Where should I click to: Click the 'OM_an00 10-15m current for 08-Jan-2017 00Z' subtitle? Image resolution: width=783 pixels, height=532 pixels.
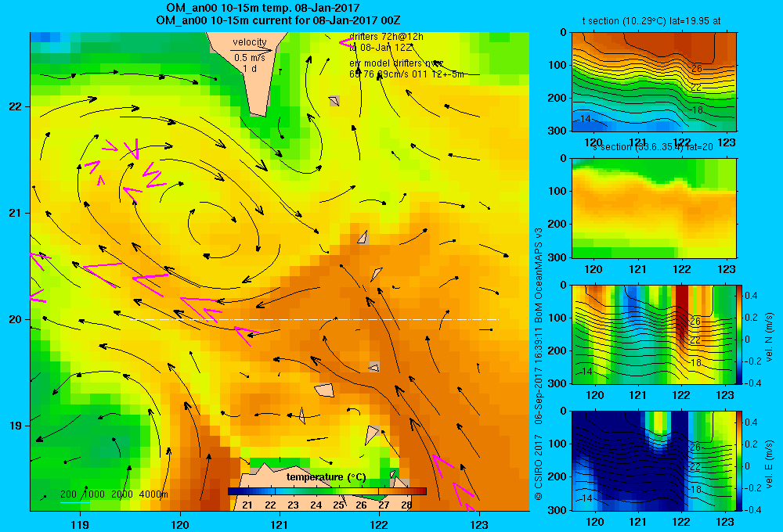(278, 20)
